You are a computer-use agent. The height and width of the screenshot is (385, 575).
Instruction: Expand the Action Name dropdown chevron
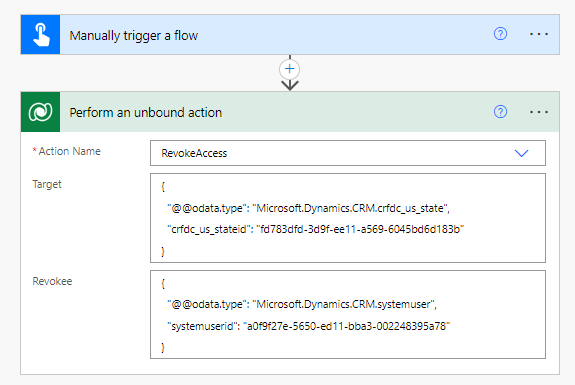pos(521,153)
